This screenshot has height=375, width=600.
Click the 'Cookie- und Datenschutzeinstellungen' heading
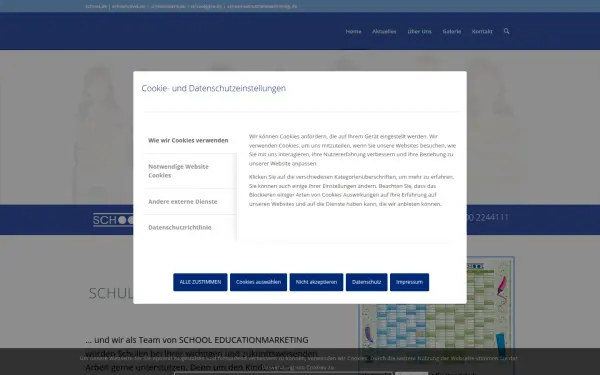coord(214,88)
